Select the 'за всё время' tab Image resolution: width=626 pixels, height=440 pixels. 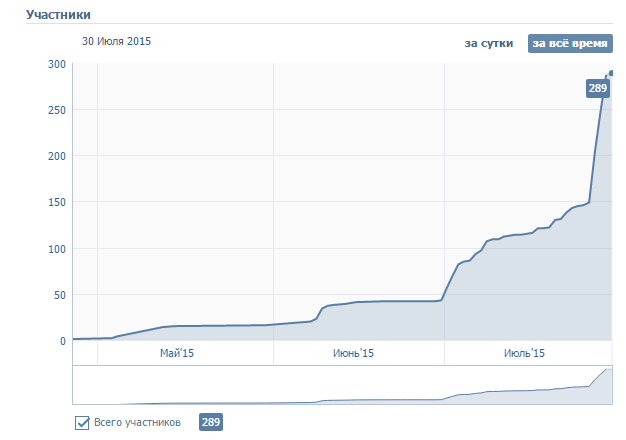570,43
